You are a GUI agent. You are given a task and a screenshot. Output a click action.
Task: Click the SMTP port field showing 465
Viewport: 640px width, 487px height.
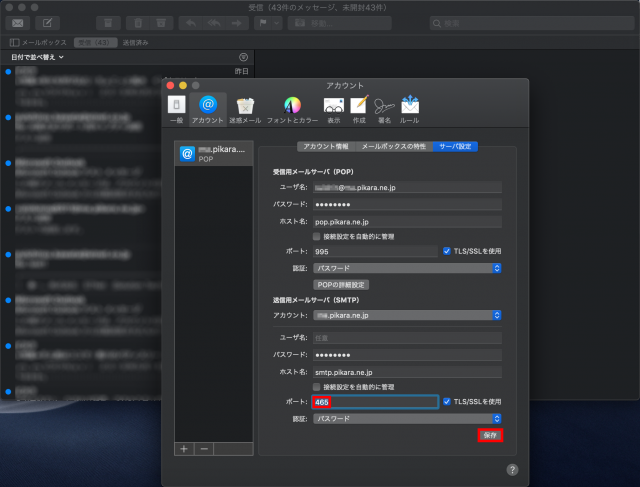pyautogui.click(x=375, y=402)
